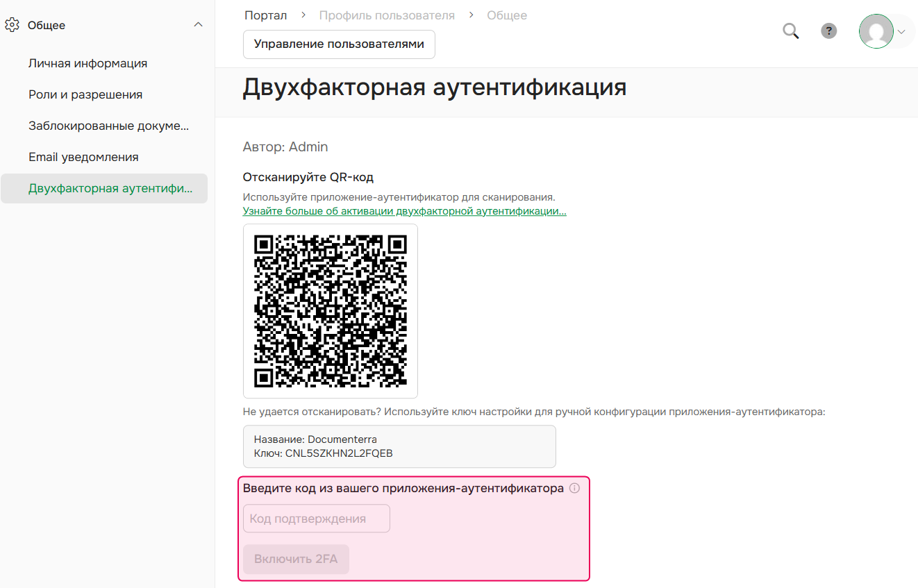Select the setup key box with Ключ text

pos(399,446)
